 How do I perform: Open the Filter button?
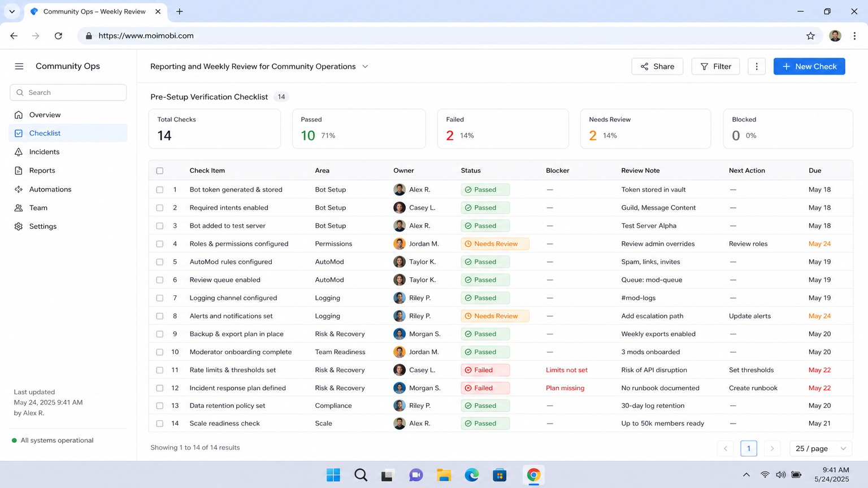[x=715, y=67]
